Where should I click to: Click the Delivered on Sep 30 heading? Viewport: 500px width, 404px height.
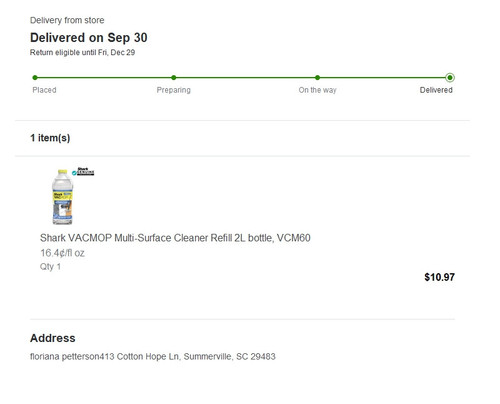(x=89, y=38)
